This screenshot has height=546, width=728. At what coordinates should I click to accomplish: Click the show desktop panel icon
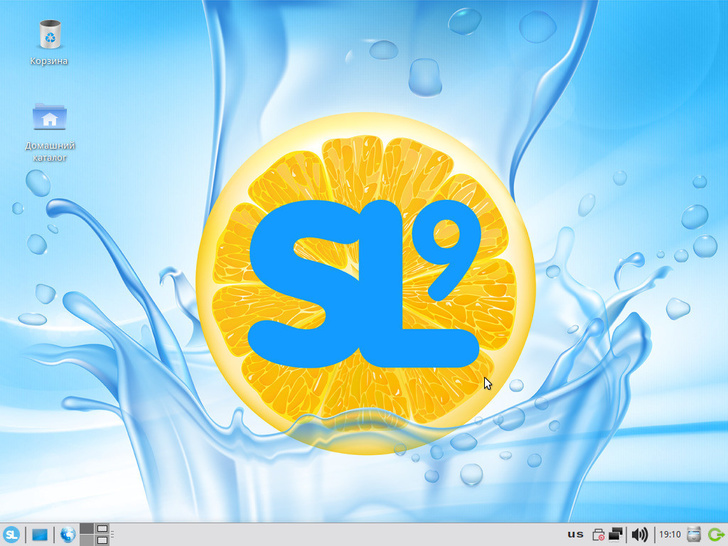click(x=40, y=535)
